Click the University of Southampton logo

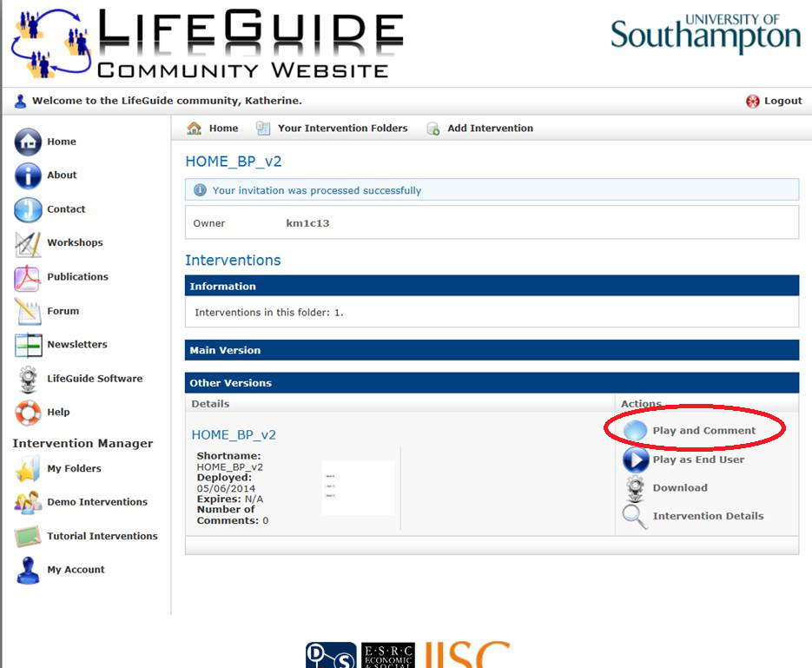pyautogui.click(x=705, y=34)
